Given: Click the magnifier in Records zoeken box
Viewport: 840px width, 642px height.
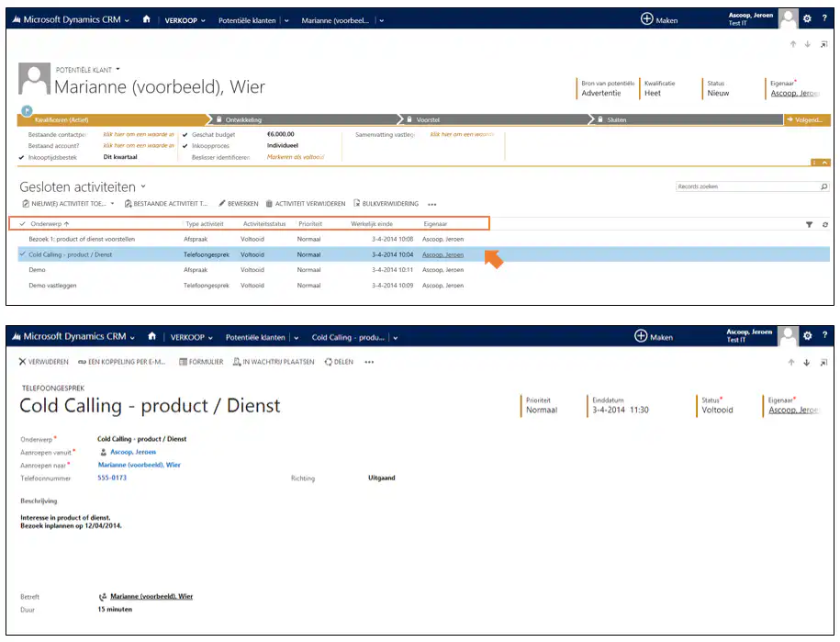Looking at the screenshot, I should pyautogui.click(x=823, y=186).
